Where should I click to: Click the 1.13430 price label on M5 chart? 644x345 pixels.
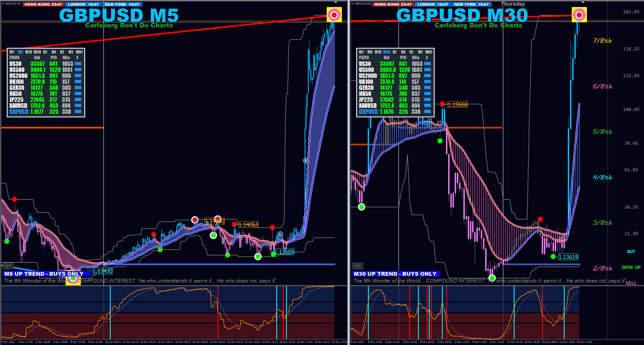tap(103, 271)
